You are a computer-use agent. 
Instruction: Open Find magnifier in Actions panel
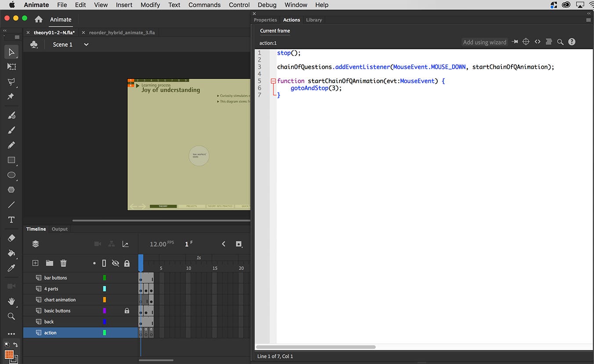pos(560,42)
